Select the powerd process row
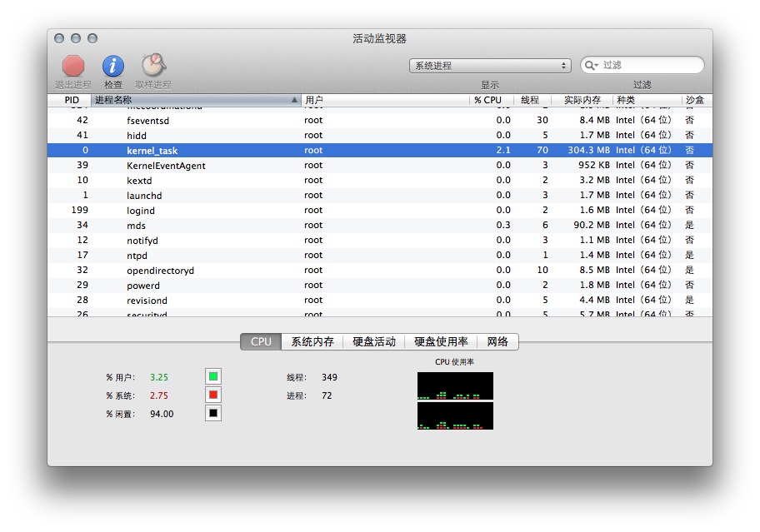The image size is (760, 532). 380,285
